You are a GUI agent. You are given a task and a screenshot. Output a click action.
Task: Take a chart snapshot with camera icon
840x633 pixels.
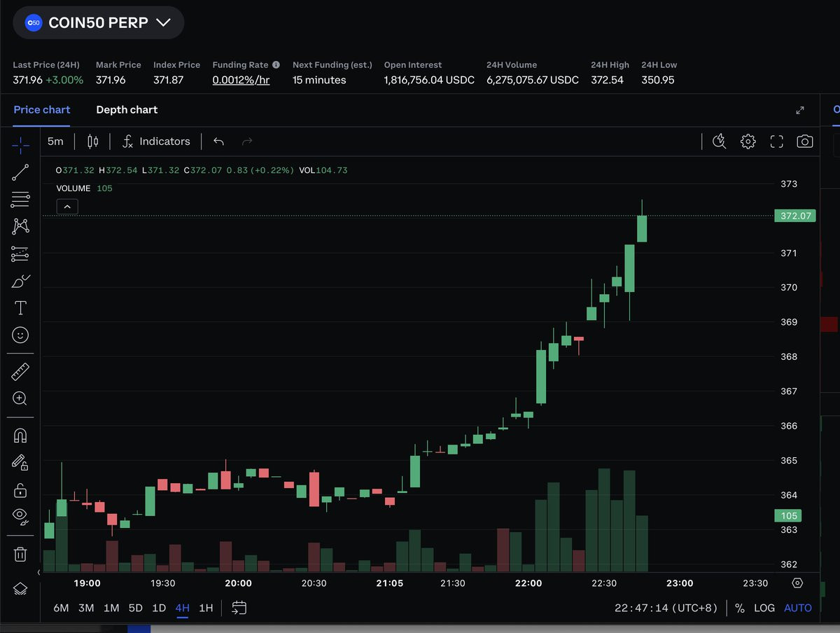[805, 141]
